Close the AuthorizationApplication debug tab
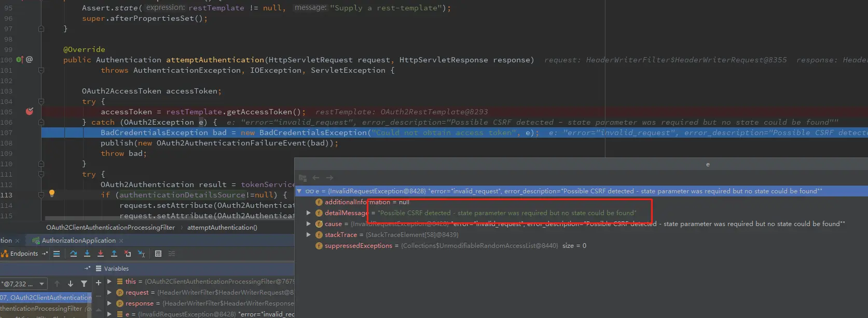The image size is (868, 318). [x=121, y=241]
